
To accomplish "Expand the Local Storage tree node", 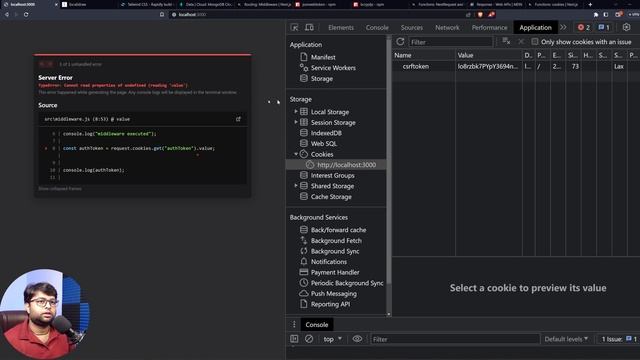I will pos(296,111).
